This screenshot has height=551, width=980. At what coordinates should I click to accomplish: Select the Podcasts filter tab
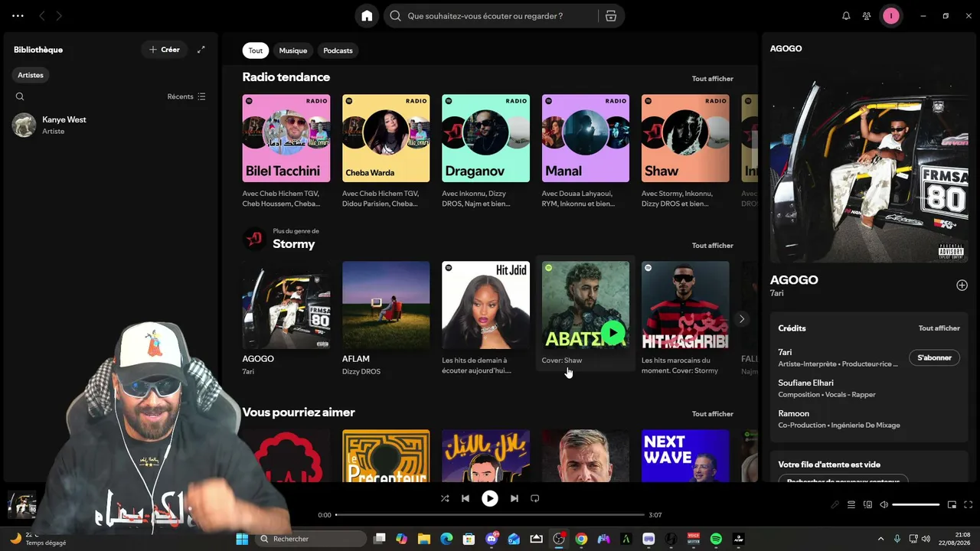[x=338, y=51]
